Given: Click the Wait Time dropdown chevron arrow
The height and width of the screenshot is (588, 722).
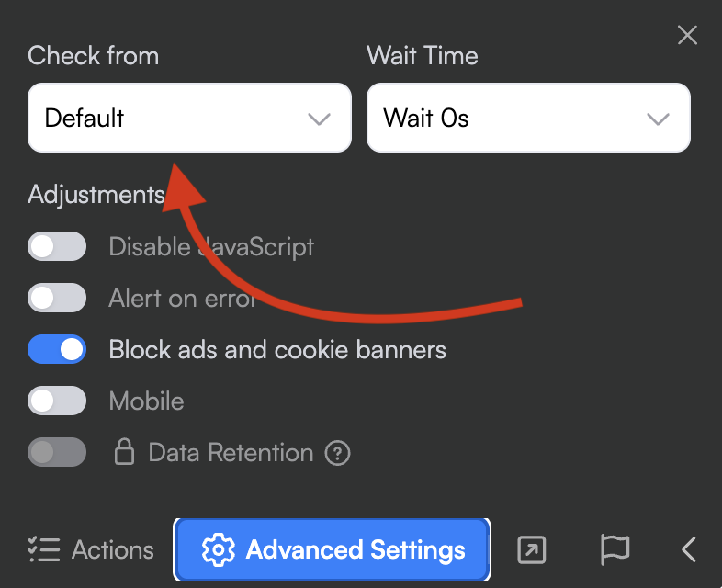Looking at the screenshot, I should click(x=658, y=119).
